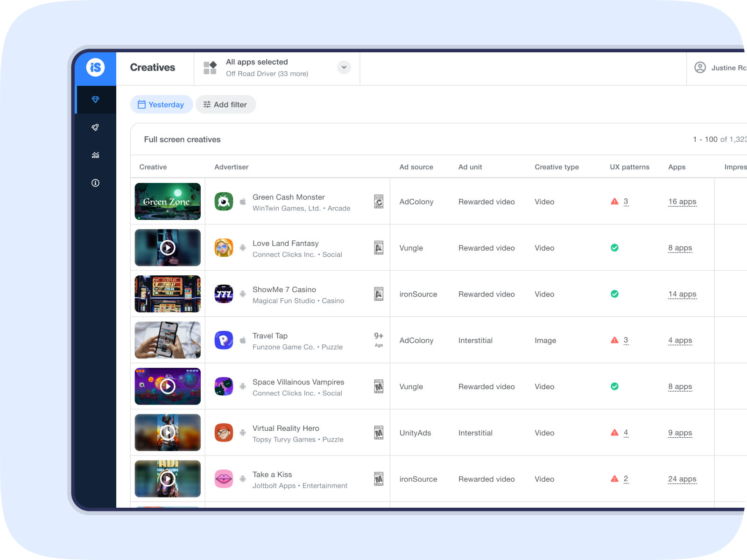Image resolution: width=747 pixels, height=560 pixels.
Task: Expand the All apps selected dropdown
Action: tap(344, 67)
